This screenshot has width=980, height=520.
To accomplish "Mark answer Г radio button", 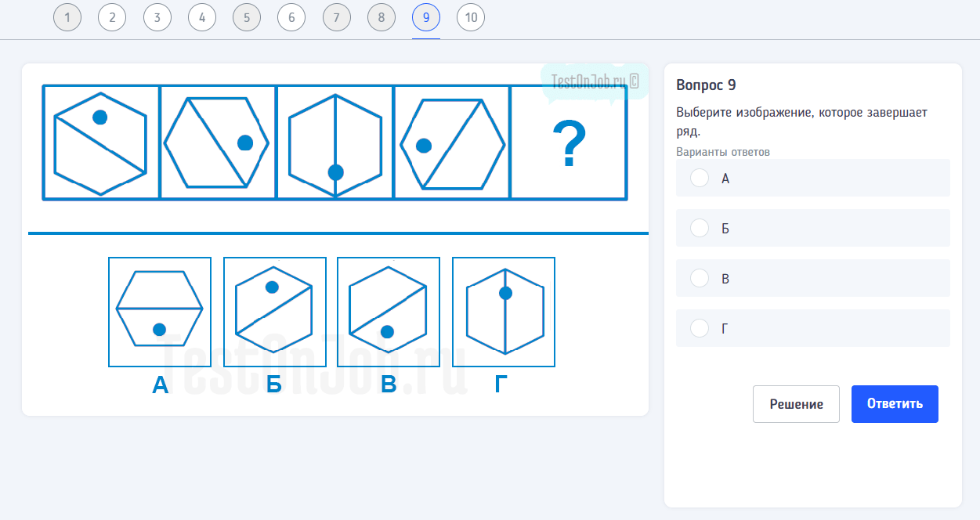I will 700,328.
